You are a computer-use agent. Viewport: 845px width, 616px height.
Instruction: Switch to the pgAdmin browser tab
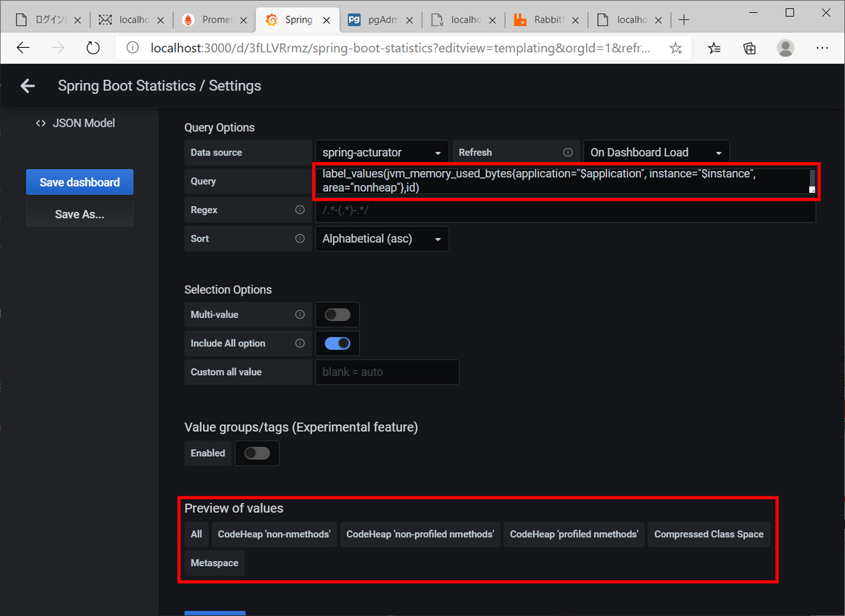pyautogui.click(x=380, y=20)
